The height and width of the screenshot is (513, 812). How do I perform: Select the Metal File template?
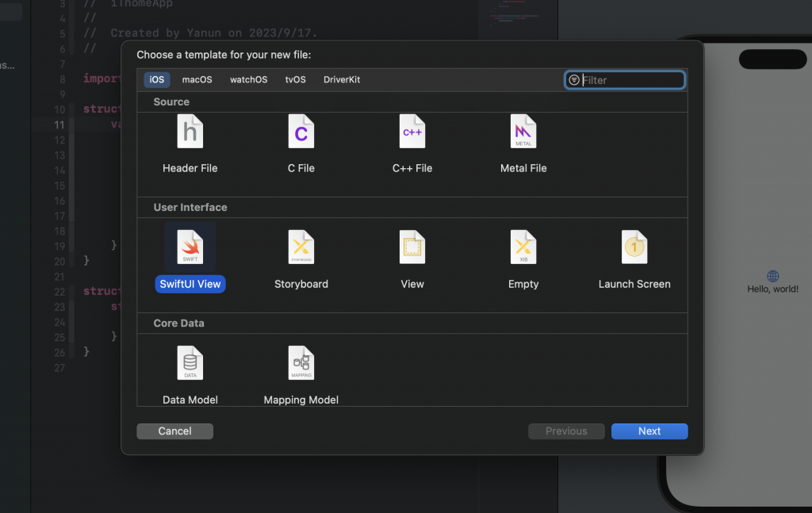pyautogui.click(x=523, y=132)
